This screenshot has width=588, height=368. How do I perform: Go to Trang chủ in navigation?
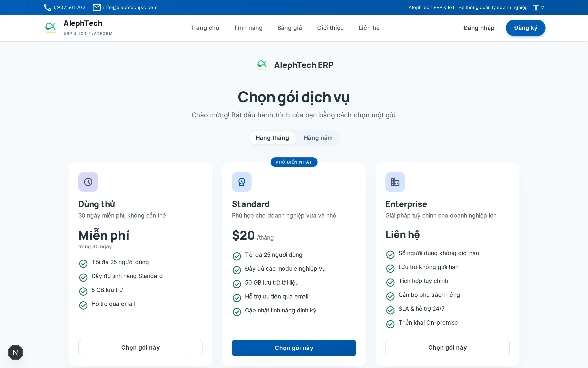click(x=205, y=28)
